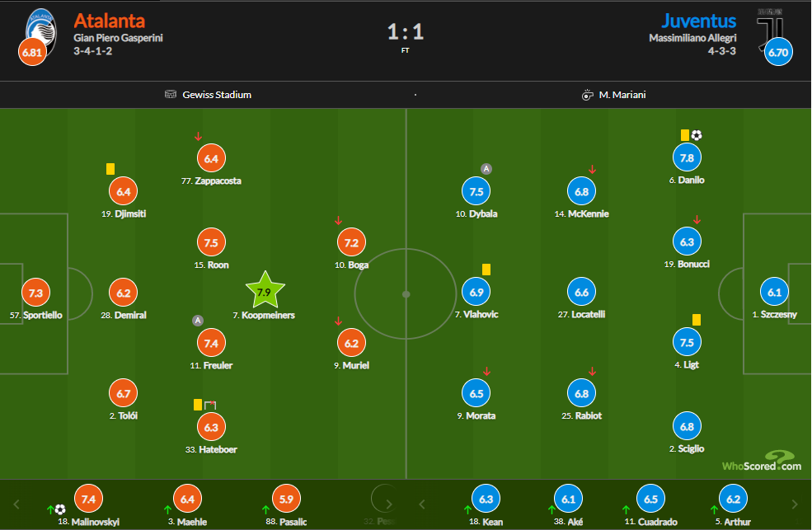Image resolution: width=812 pixels, height=530 pixels.
Task: Click the Atalanta club crest
Action: click(39, 29)
